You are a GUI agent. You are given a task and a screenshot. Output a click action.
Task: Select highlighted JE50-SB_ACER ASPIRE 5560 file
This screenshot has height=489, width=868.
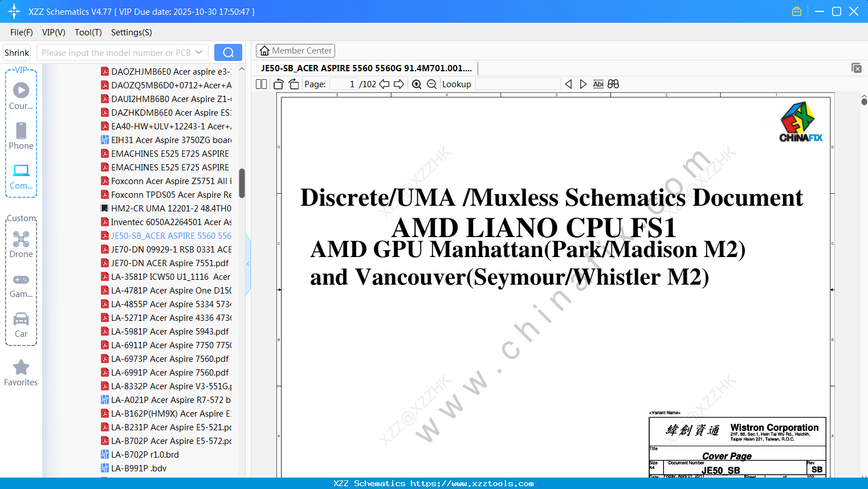pyautogui.click(x=166, y=235)
